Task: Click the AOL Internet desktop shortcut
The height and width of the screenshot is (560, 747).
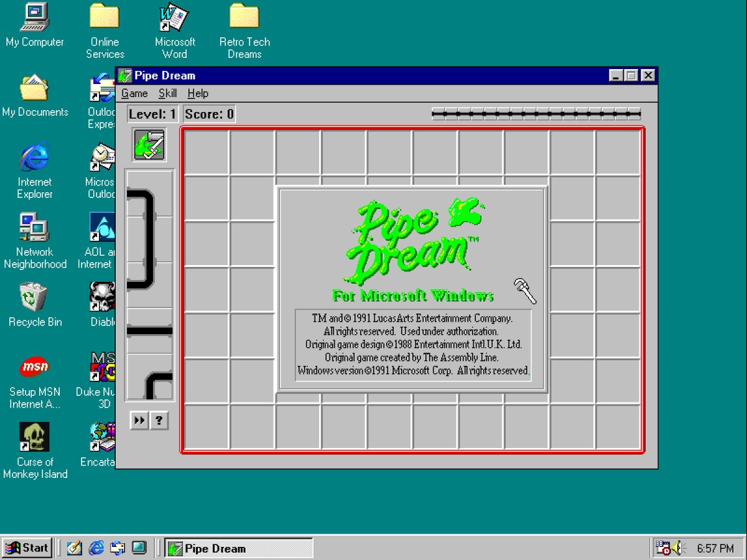Action: point(97,241)
